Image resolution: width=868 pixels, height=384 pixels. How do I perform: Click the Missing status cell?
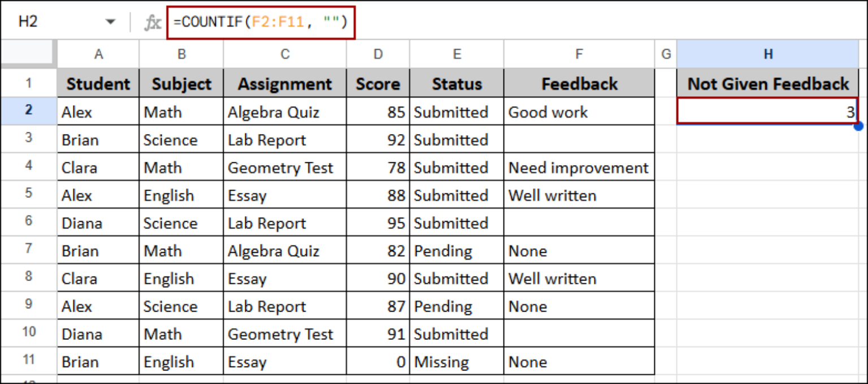(457, 361)
